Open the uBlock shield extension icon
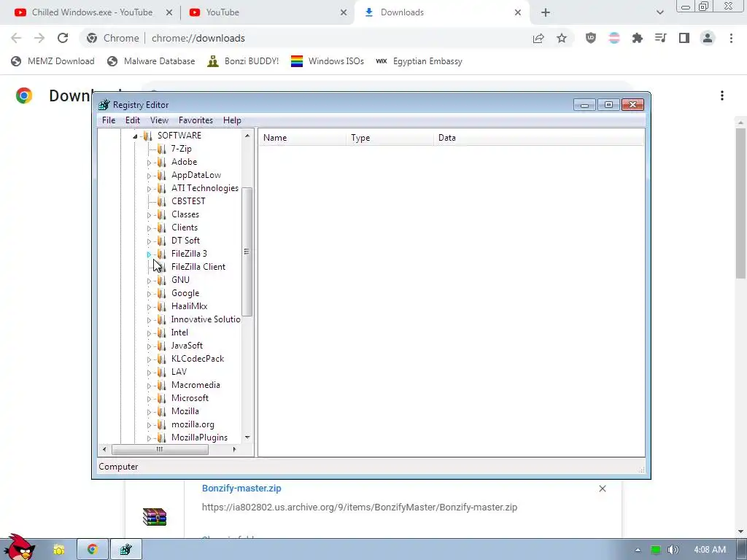Image resolution: width=747 pixels, height=560 pixels. click(x=591, y=38)
